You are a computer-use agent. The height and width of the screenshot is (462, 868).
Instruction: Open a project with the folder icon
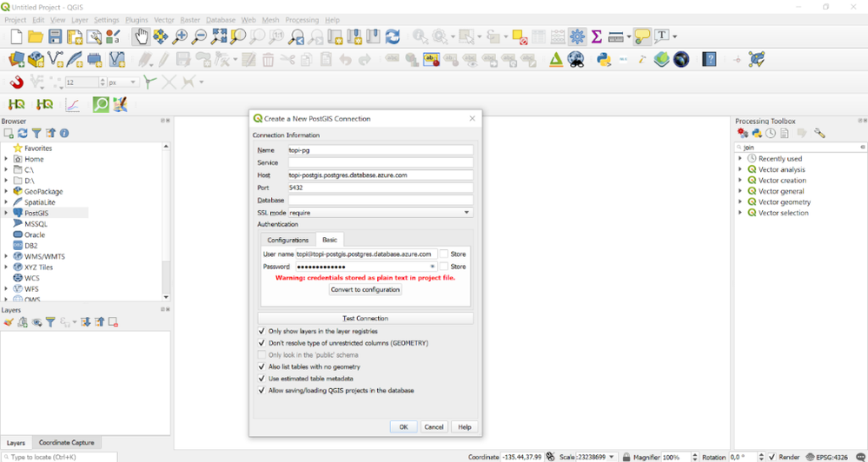pos(36,37)
